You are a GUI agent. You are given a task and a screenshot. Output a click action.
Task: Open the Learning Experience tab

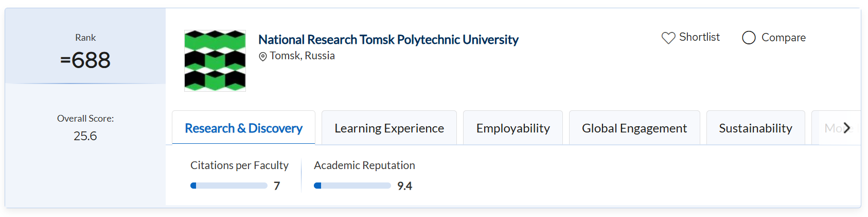tap(389, 128)
